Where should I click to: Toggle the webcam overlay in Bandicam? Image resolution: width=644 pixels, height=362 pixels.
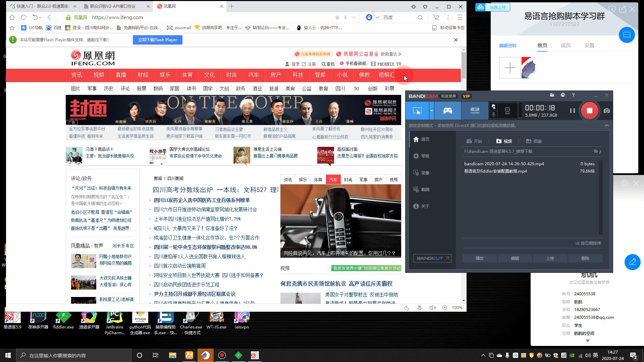click(x=507, y=111)
